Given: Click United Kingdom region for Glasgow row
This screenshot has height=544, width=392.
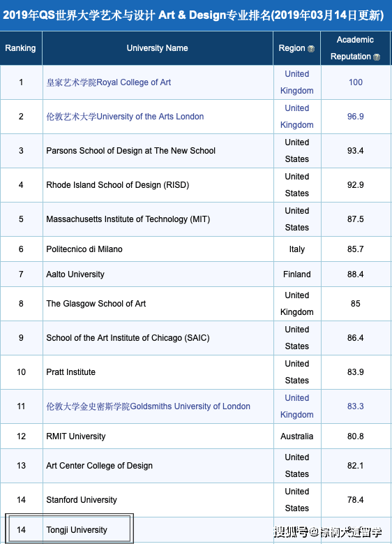Looking at the screenshot, I should [x=296, y=304].
